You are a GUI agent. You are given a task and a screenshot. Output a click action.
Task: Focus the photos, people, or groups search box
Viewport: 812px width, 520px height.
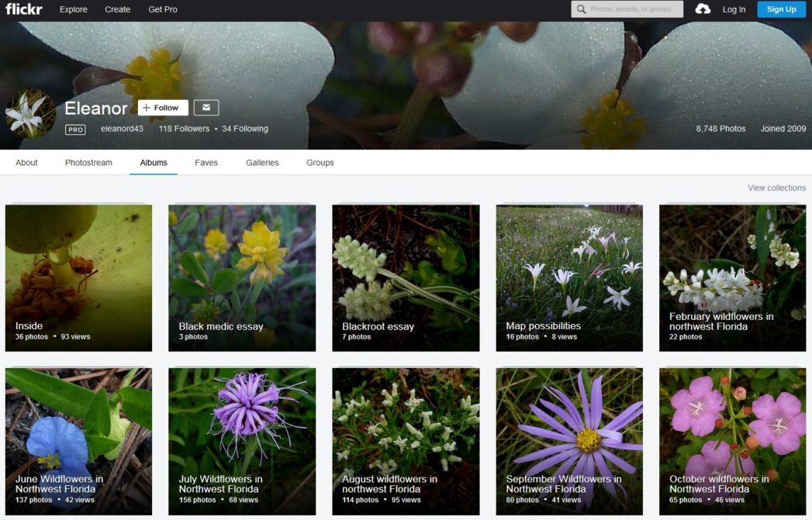pyautogui.click(x=627, y=9)
